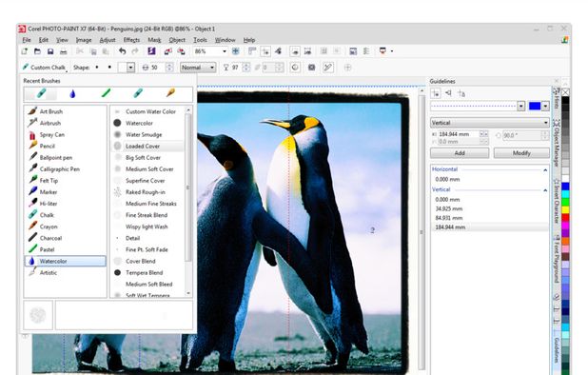Collapse the Horizontal guidelines section
The height and width of the screenshot is (375, 588).
[545, 169]
